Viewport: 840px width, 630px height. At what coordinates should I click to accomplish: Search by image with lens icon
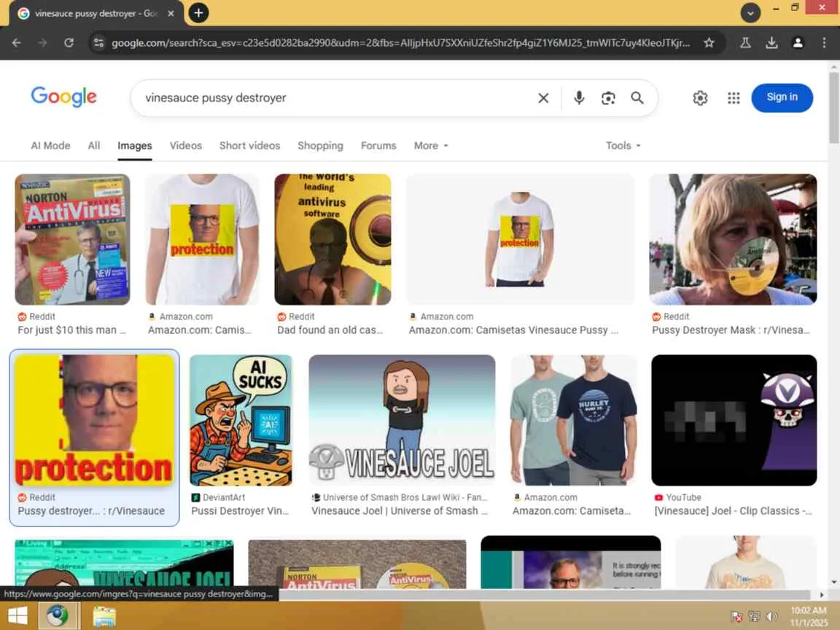608,98
